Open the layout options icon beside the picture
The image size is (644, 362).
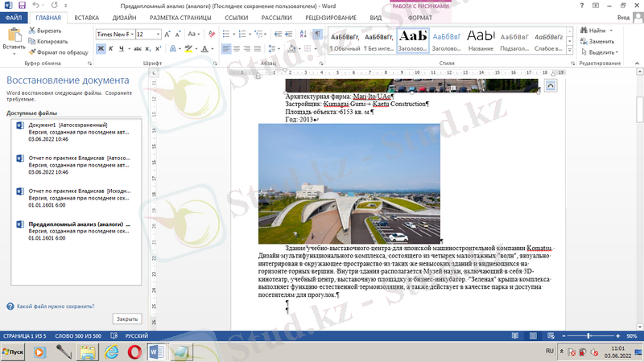click(550, 84)
